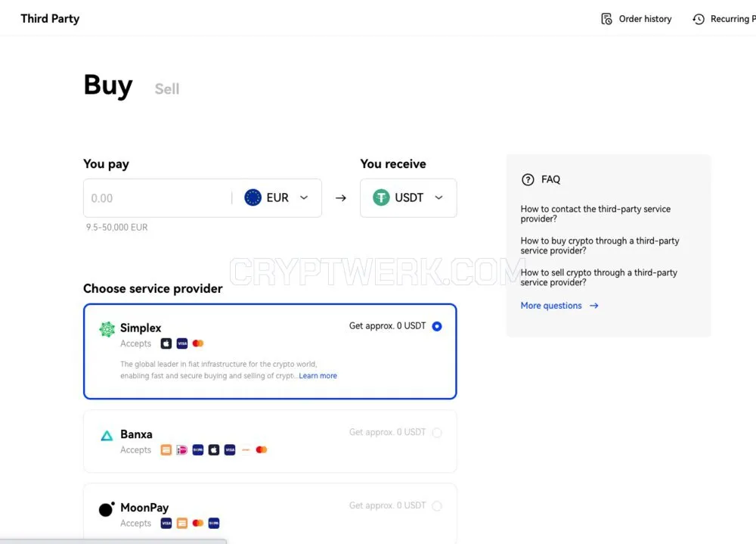Click the pay-to-receive arrow icon
756x544 pixels.
coord(341,198)
